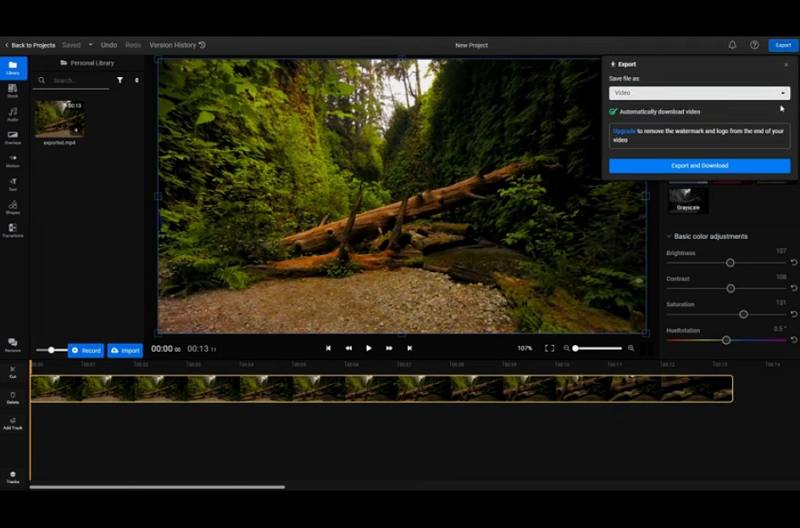800x528 pixels.
Task: Open the Library panel in sidebar
Action: (x=13, y=68)
